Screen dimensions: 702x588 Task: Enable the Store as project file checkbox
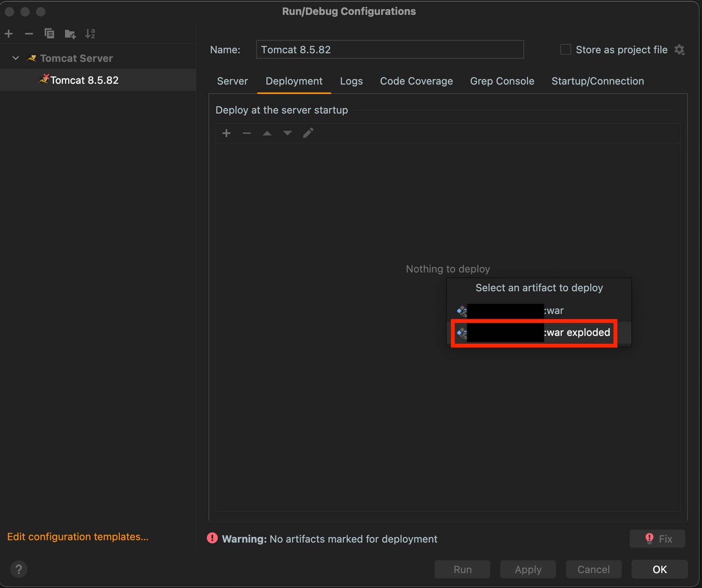point(565,50)
